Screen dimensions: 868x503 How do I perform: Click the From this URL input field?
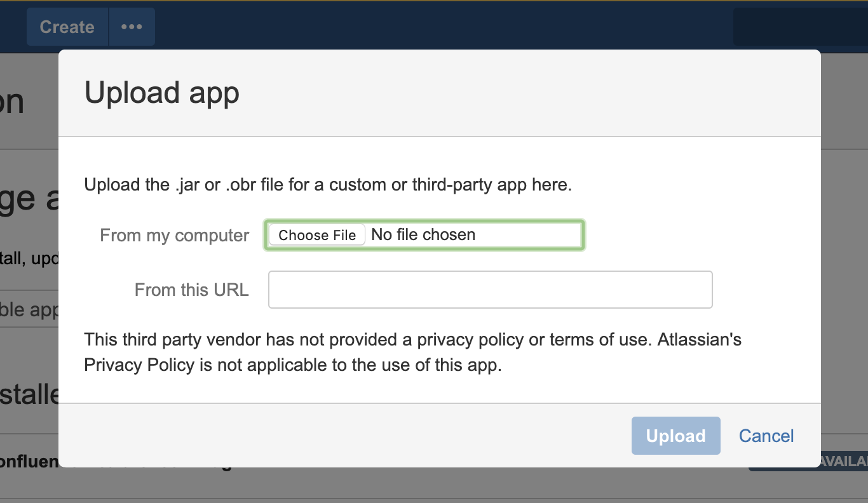click(490, 290)
